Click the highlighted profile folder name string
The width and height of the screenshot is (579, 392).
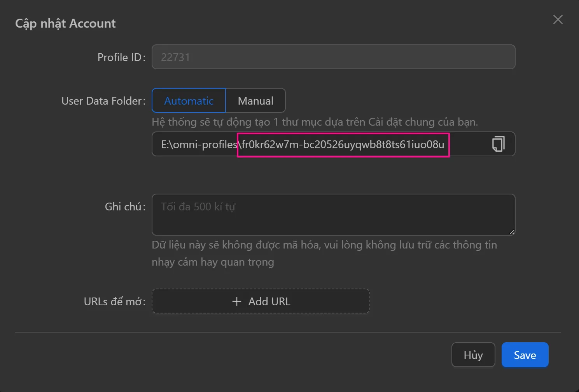pyautogui.click(x=343, y=145)
